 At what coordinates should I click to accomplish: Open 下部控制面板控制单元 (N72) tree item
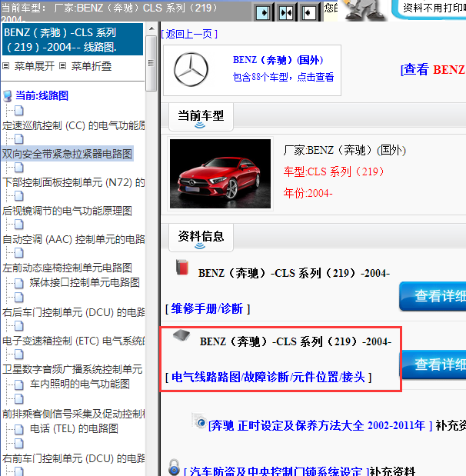pyautogui.click(x=74, y=182)
